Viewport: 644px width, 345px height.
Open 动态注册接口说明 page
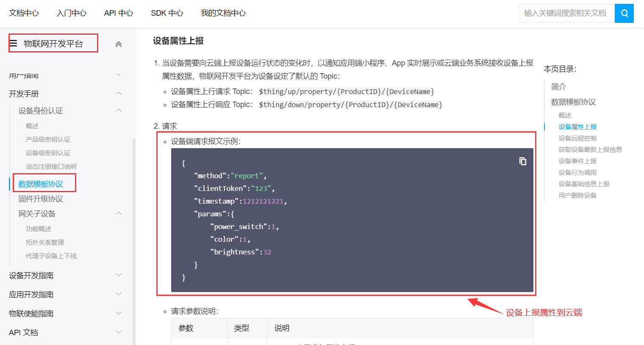tap(51, 166)
